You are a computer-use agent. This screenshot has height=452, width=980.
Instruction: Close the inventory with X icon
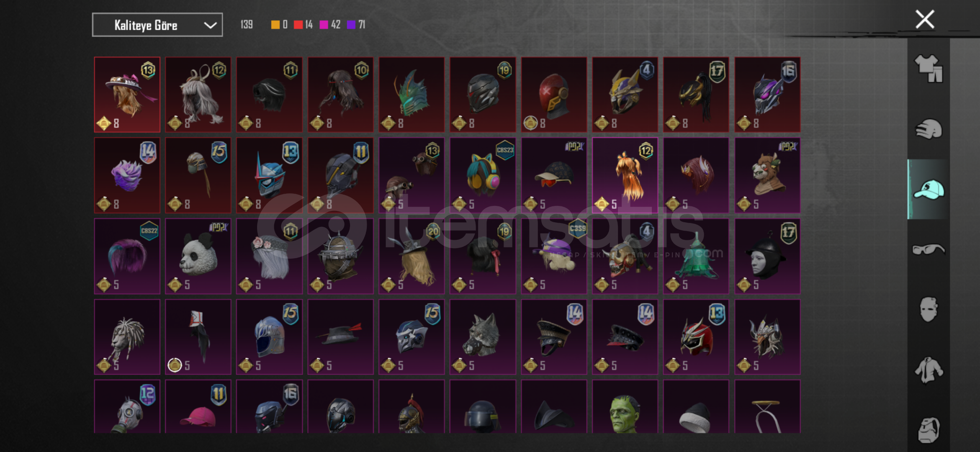(925, 19)
